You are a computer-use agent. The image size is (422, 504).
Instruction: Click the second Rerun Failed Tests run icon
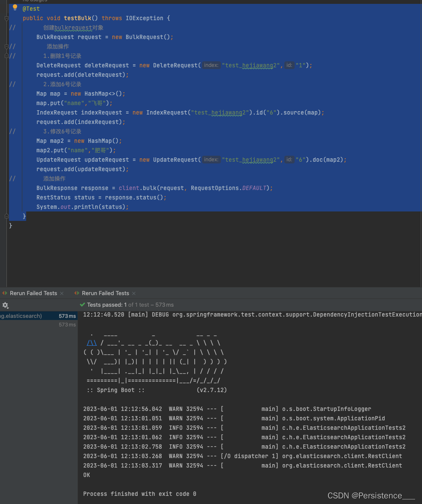point(77,293)
